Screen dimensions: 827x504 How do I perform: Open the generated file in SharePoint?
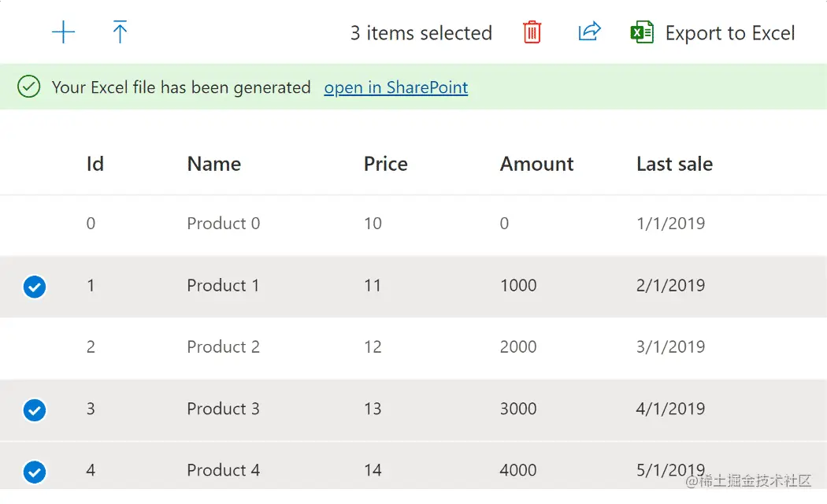point(395,87)
